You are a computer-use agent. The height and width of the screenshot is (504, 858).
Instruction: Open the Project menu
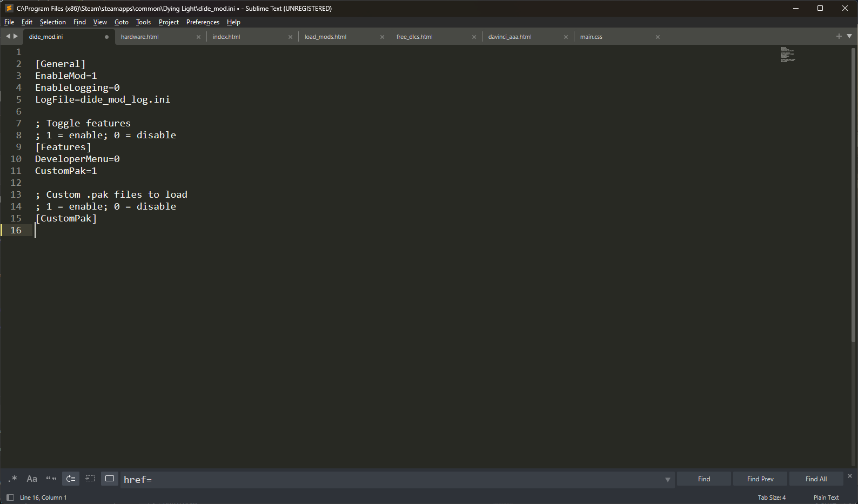169,22
